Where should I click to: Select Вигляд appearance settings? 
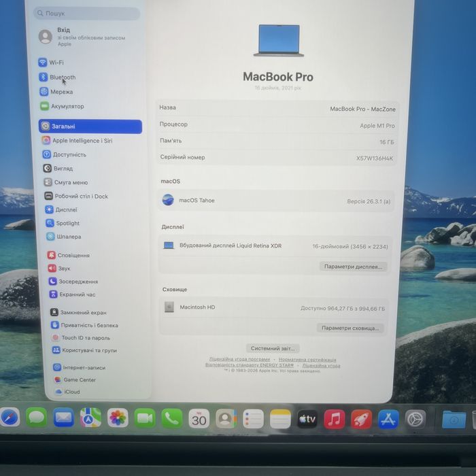[x=58, y=168]
